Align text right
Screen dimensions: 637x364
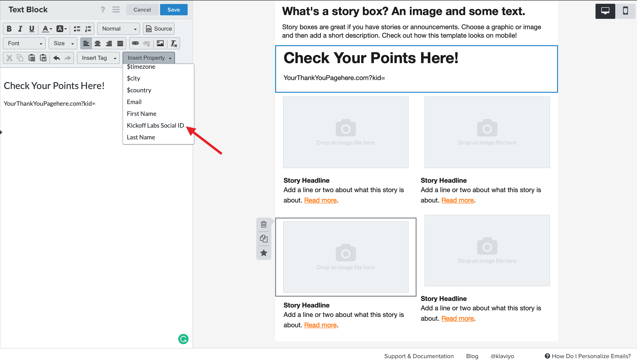pos(109,44)
